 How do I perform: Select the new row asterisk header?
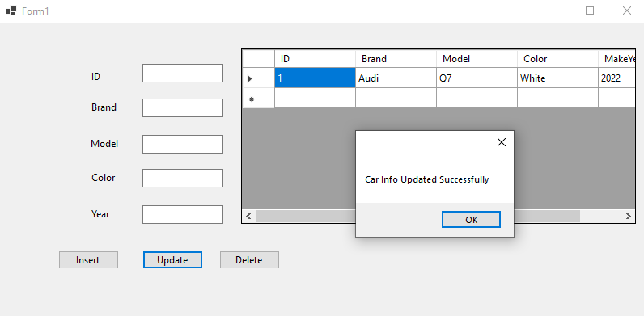click(258, 98)
